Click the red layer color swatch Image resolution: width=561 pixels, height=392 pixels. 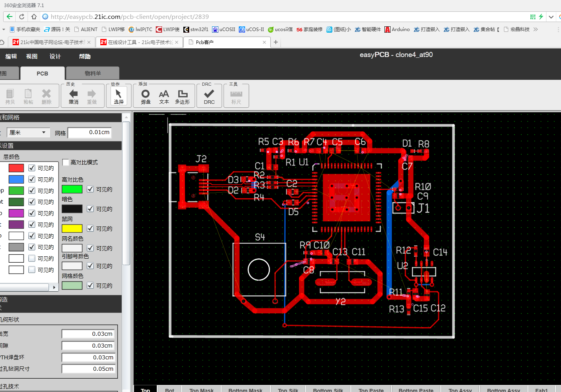[16, 168]
